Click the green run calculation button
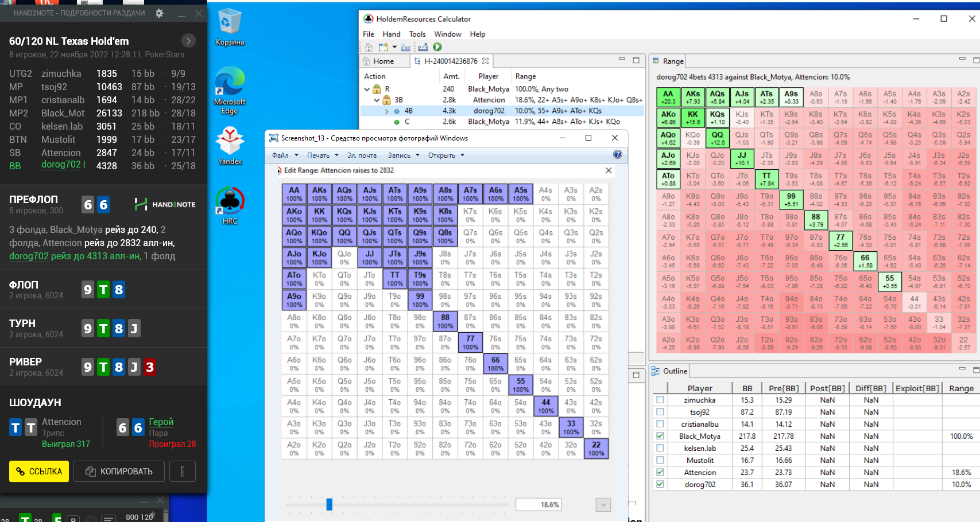 (437, 47)
